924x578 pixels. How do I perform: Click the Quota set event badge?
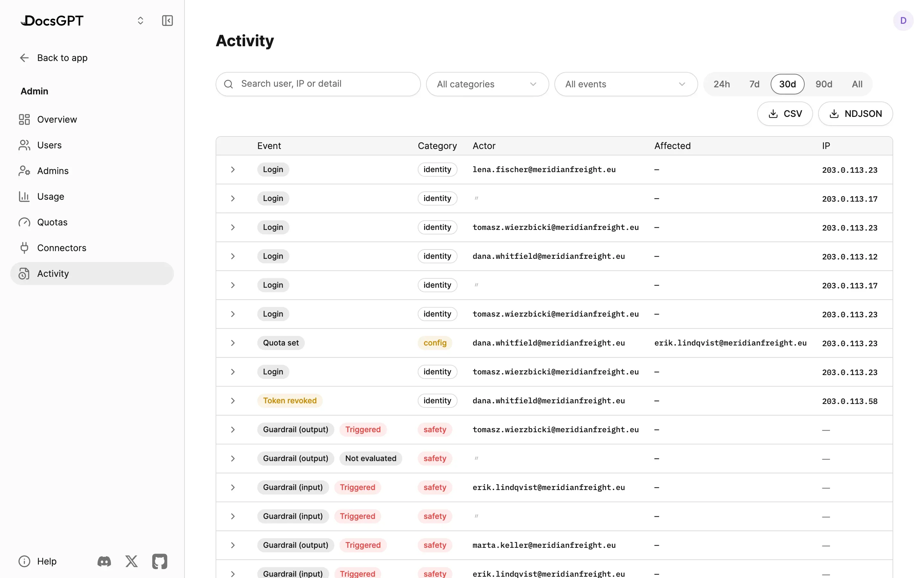pyautogui.click(x=281, y=343)
